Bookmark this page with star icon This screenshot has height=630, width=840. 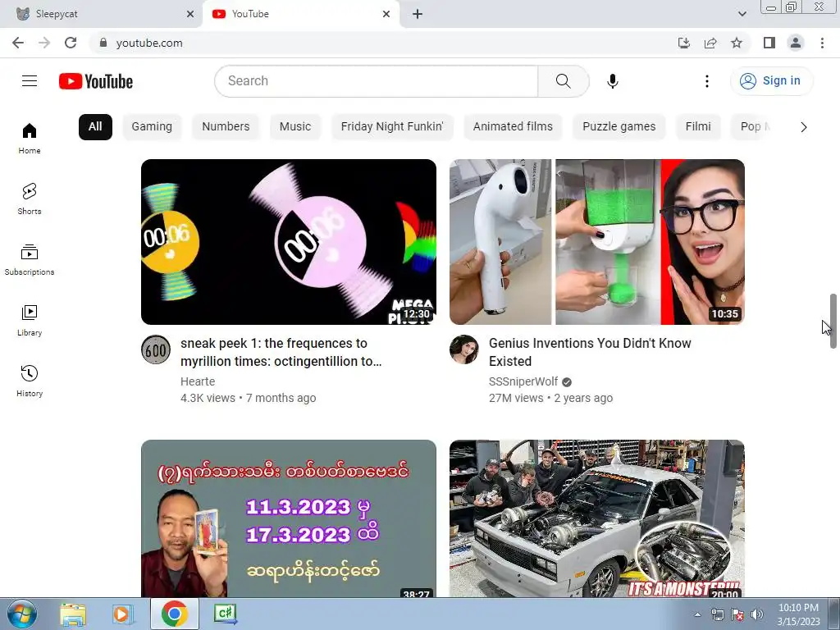click(x=737, y=43)
